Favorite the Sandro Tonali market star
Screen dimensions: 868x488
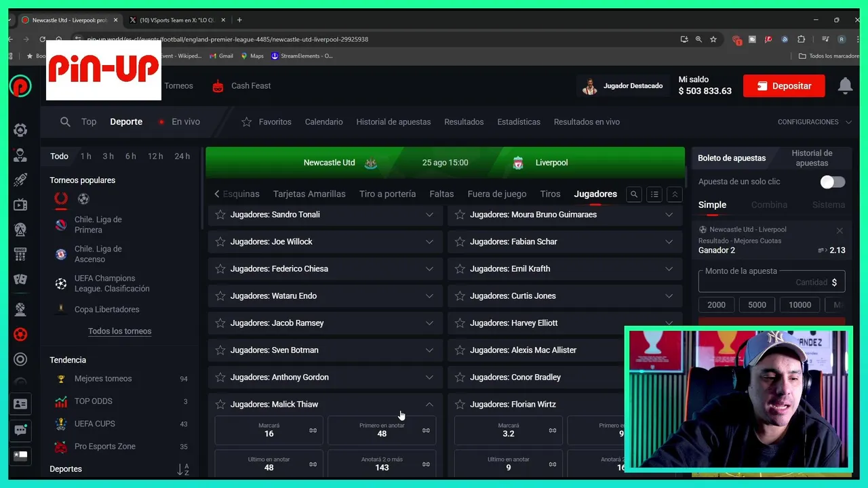point(220,215)
